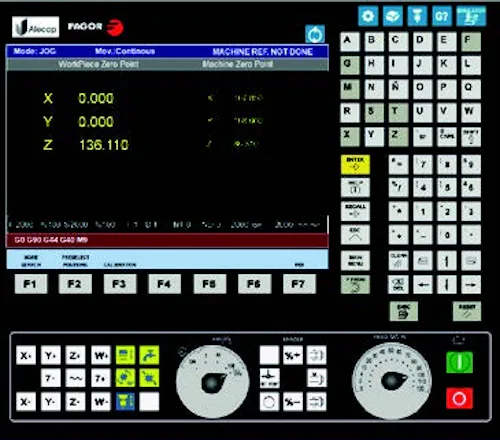The height and width of the screenshot is (440, 500).
Task: Click the letter M key
Action: click(350, 89)
